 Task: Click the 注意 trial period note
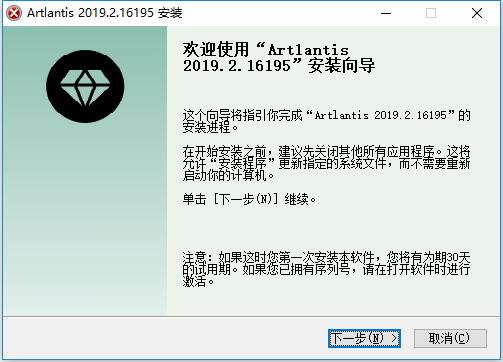coord(326,269)
